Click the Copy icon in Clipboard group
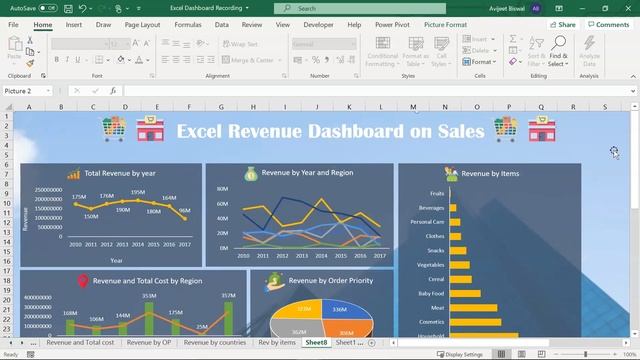Viewport: 640px width, 360px height. [30, 51]
